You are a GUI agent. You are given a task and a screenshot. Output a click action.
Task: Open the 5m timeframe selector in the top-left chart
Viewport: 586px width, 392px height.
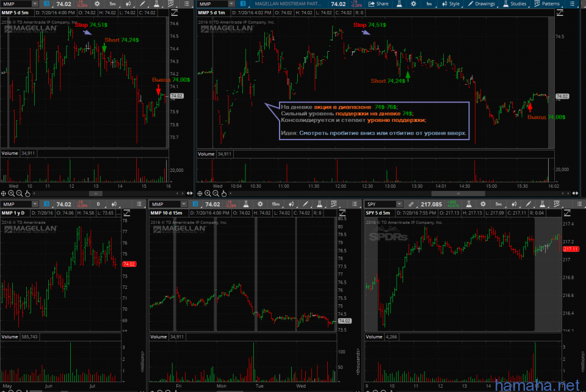point(112,4)
